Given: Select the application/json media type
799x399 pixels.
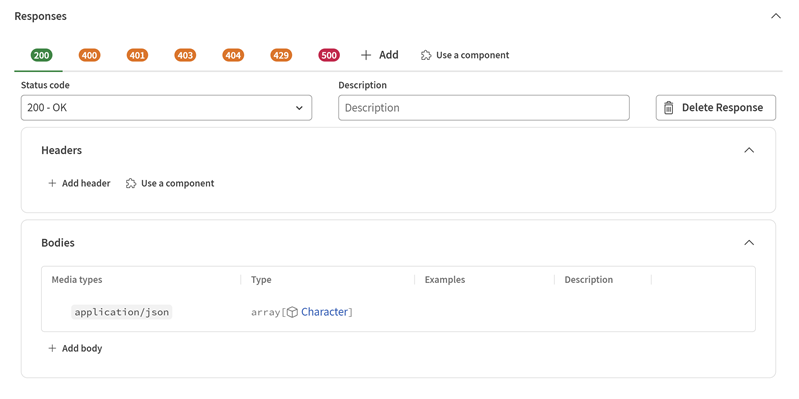Looking at the screenshot, I should [x=122, y=312].
